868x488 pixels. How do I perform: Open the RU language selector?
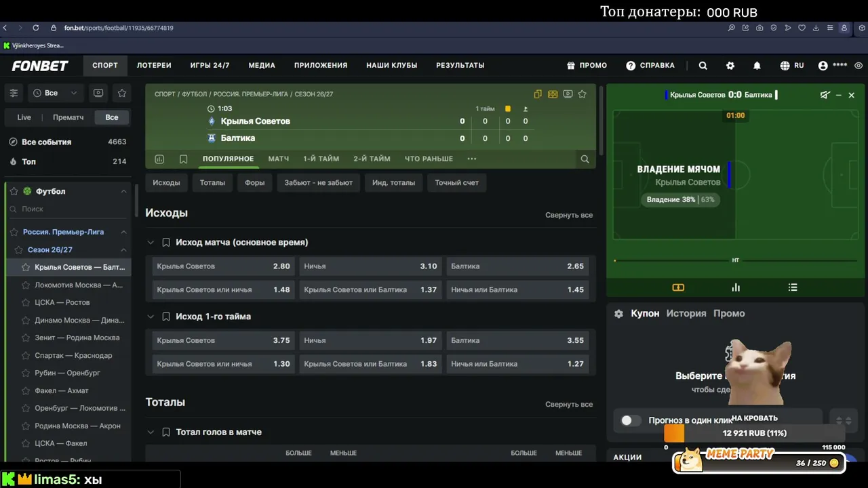(x=792, y=66)
